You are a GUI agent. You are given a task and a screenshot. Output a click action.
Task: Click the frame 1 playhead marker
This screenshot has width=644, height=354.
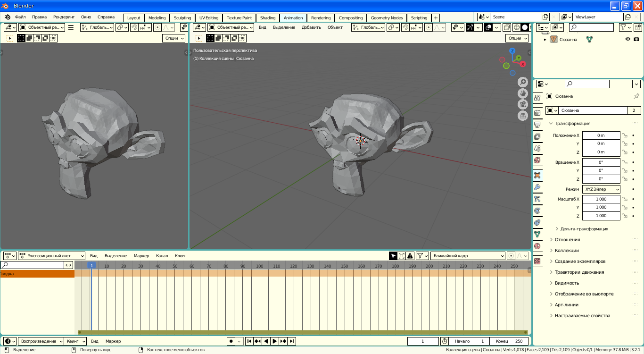(91, 266)
